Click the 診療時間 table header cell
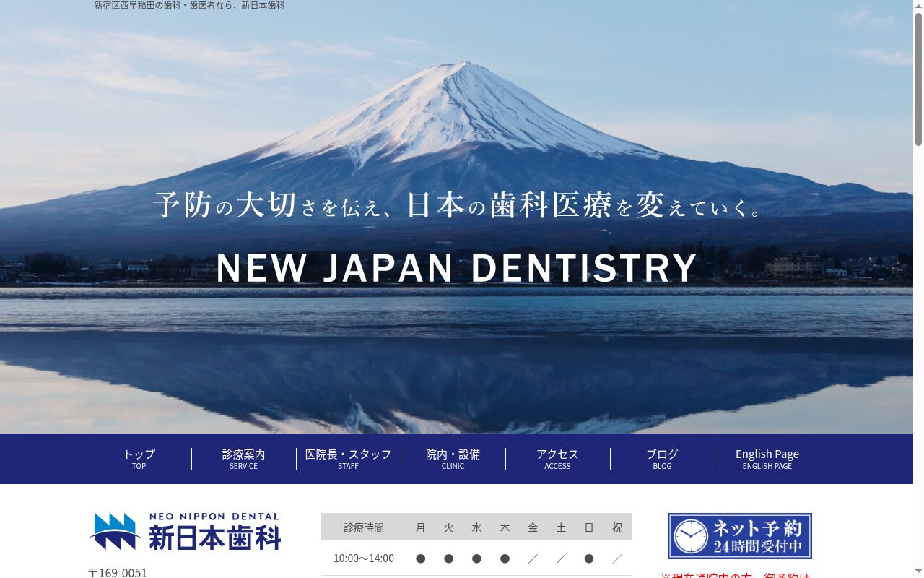The width and height of the screenshot is (924, 578). [364, 527]
